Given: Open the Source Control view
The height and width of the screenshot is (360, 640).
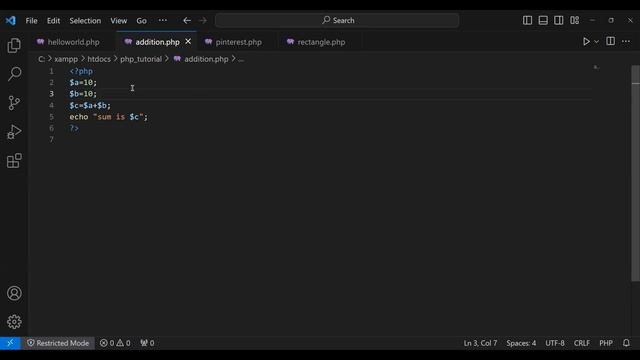Looking at the screenshot, I should (x=14, y=103).
